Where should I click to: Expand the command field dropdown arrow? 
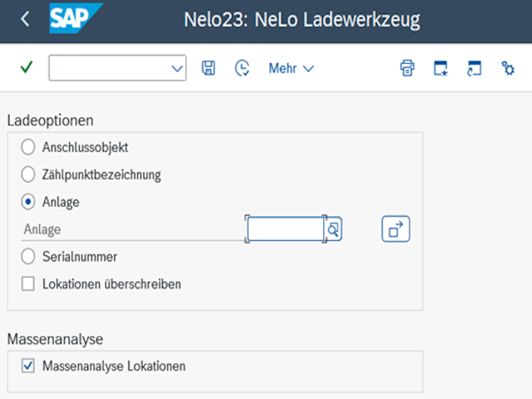(x=177, y=68)
